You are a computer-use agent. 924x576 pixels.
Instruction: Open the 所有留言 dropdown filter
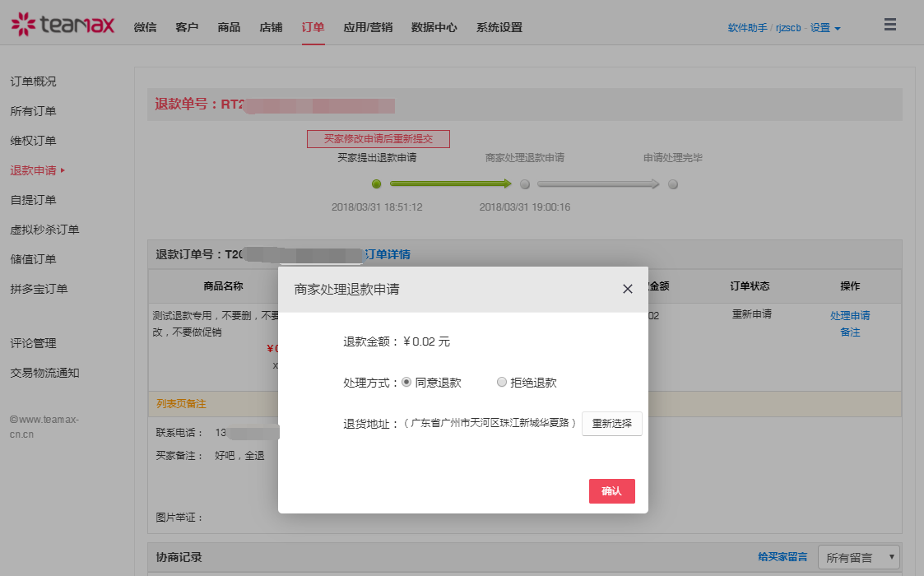860,558
